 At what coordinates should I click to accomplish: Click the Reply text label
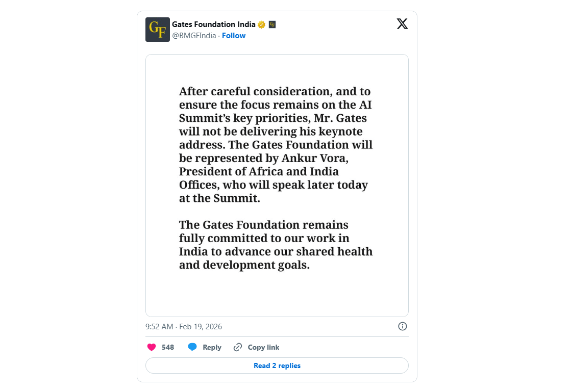[x=212, y=347]
